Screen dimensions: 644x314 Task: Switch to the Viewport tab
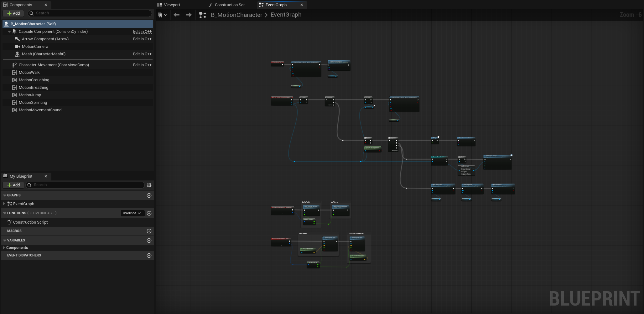click(172, 5)
